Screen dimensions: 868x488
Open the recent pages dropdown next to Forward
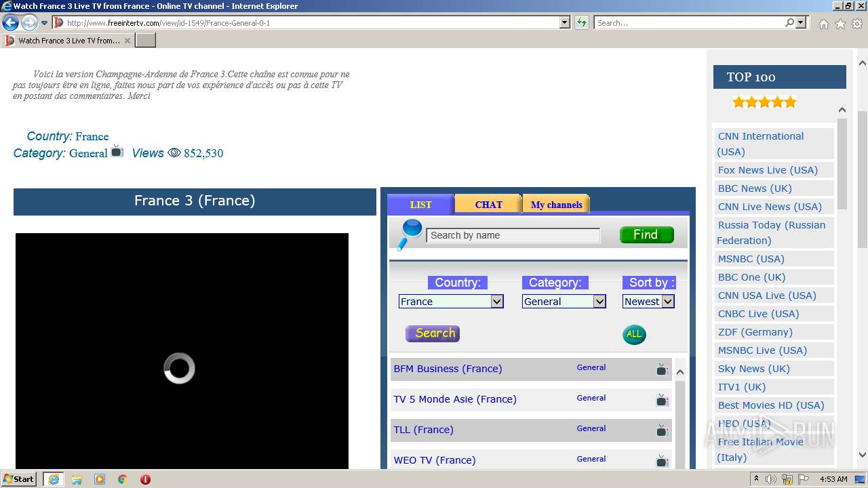[45, 23]
